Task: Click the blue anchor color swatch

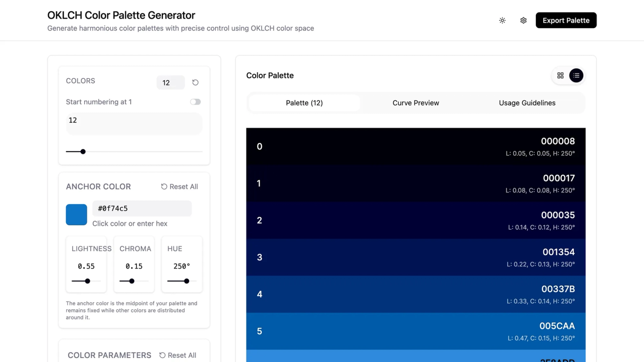Action: click(76, 215)
